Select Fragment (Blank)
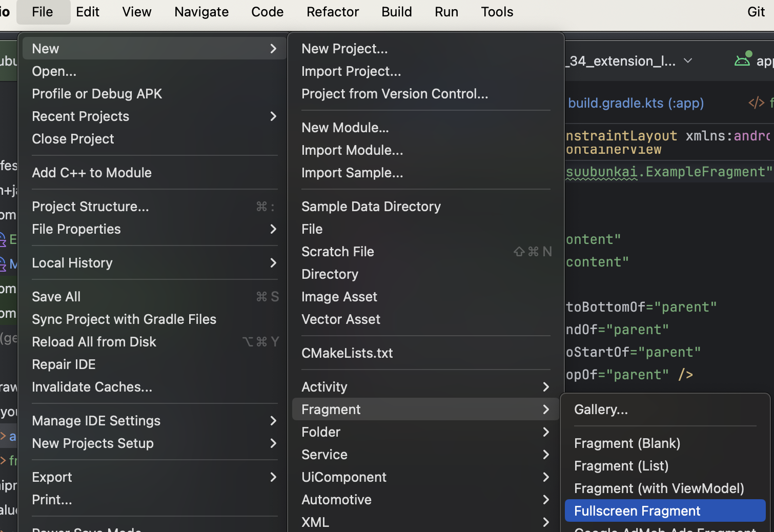Screen dimensions: 774x532 pyautogui.click(x=665, y=443)
